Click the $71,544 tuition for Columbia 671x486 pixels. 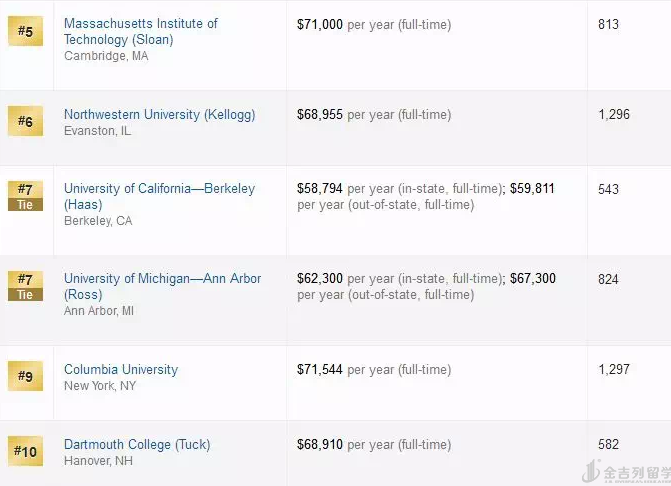(x=320, y=370)
